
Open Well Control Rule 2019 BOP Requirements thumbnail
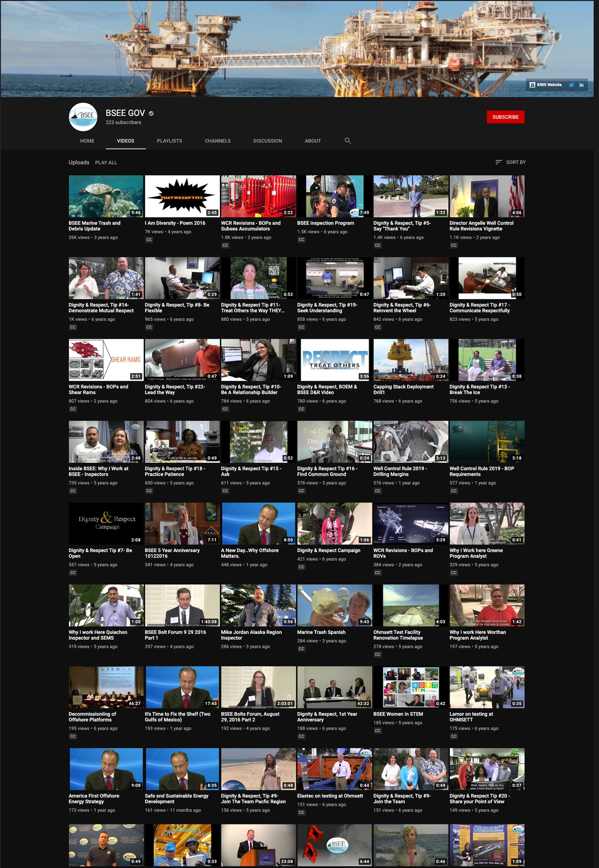click(x=487, y=442)
